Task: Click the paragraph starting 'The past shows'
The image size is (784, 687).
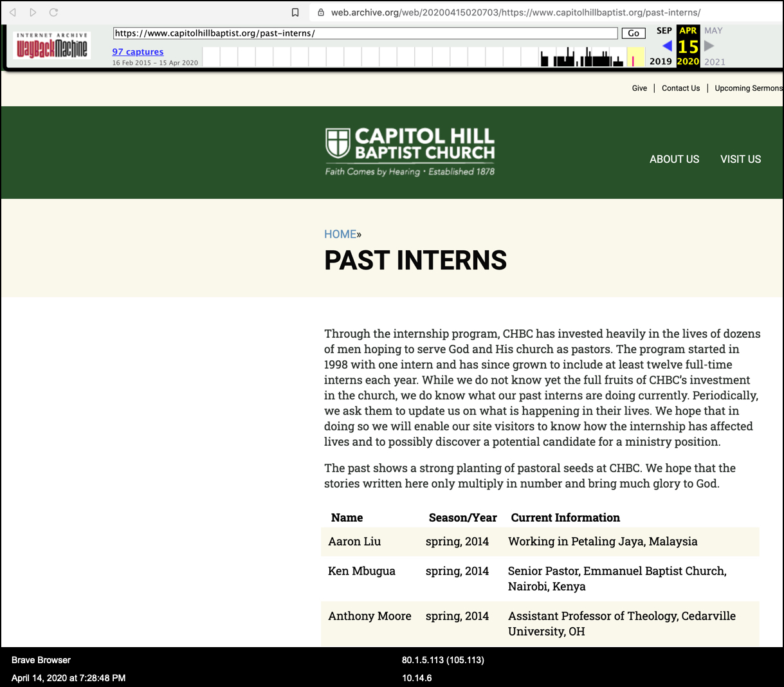Action: click(530, 476)
